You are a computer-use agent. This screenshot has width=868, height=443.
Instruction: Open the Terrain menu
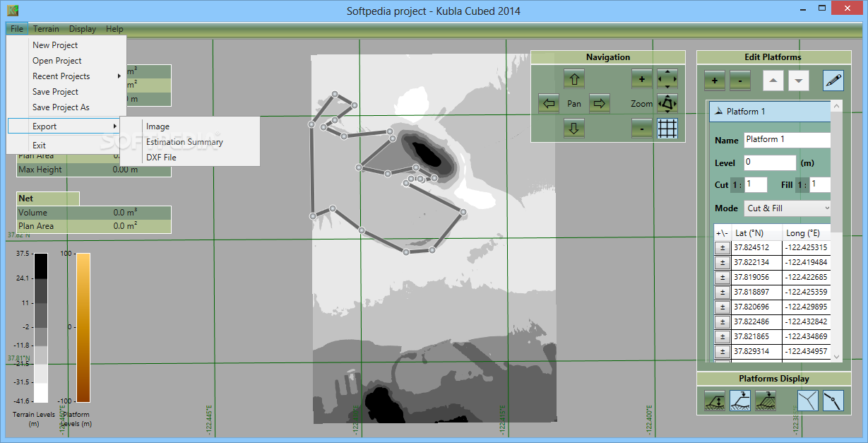[x=46, y=29]
